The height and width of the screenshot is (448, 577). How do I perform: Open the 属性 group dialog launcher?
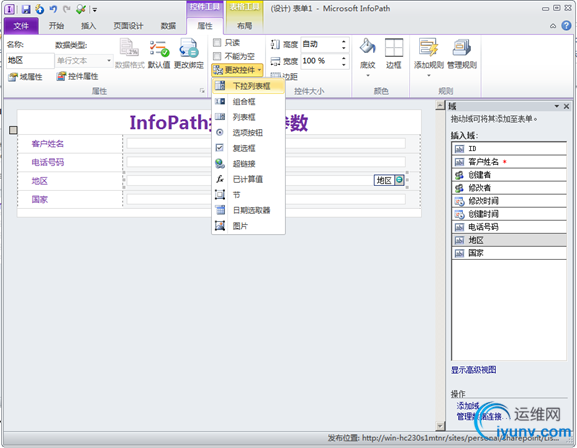(202, 91)
